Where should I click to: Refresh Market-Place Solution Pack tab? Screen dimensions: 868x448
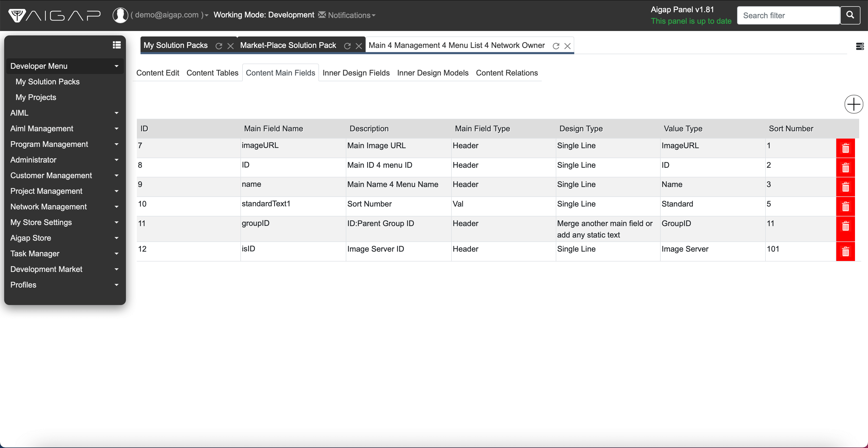(347, 46)
